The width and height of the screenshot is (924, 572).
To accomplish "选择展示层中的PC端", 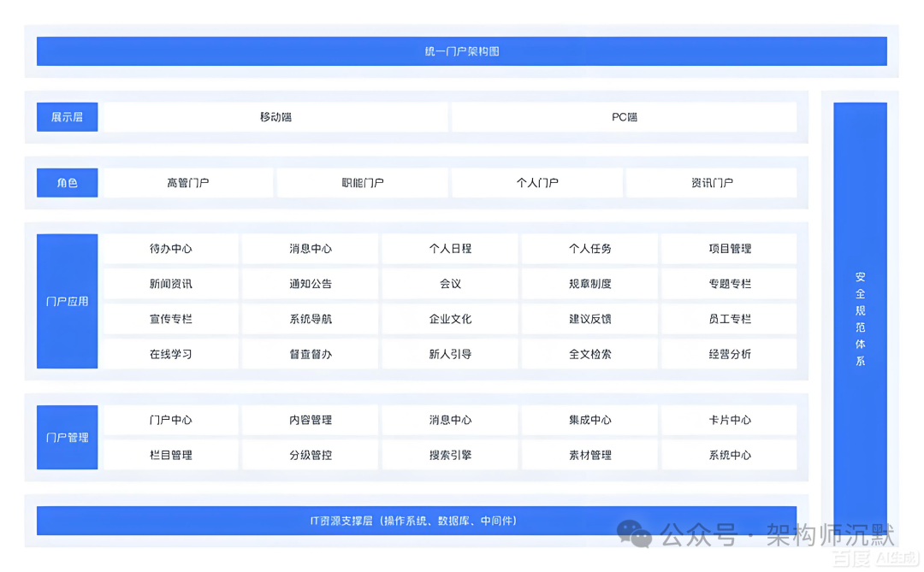I will [625, 117].
